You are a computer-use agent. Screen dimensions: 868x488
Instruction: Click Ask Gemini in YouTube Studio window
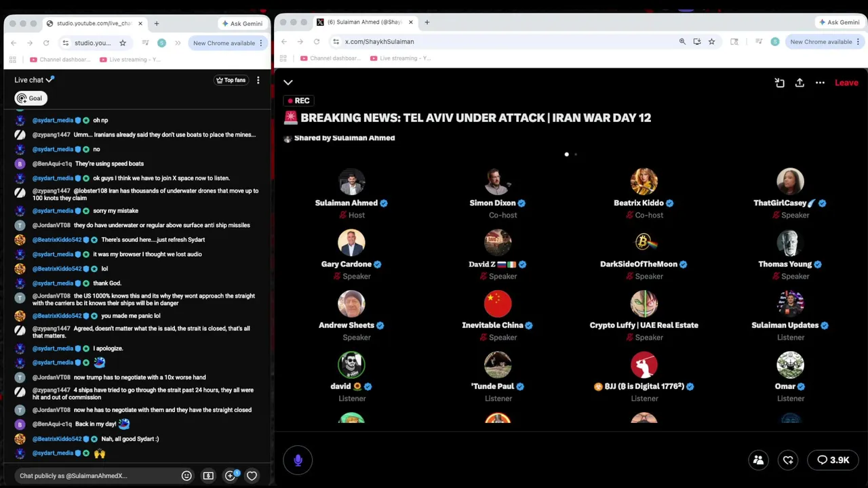coord(242,23)
